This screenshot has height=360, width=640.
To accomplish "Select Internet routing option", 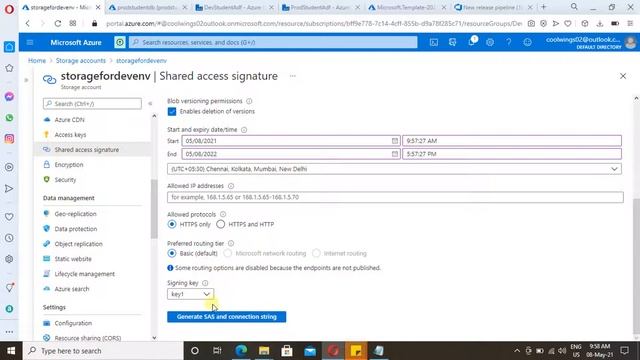I will 316,253.
